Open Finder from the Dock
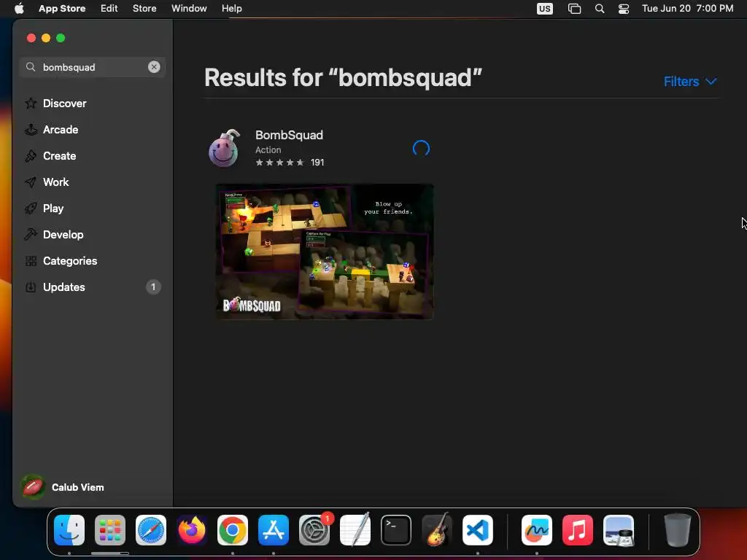Viewport: 747px width, 560px height. coord(69,530)
